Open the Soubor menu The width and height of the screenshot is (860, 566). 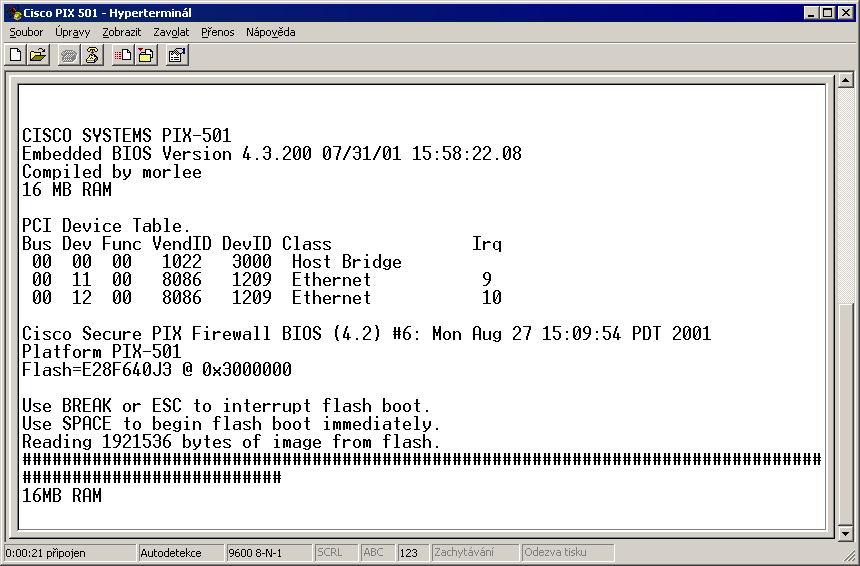click(x=26, y=32)
